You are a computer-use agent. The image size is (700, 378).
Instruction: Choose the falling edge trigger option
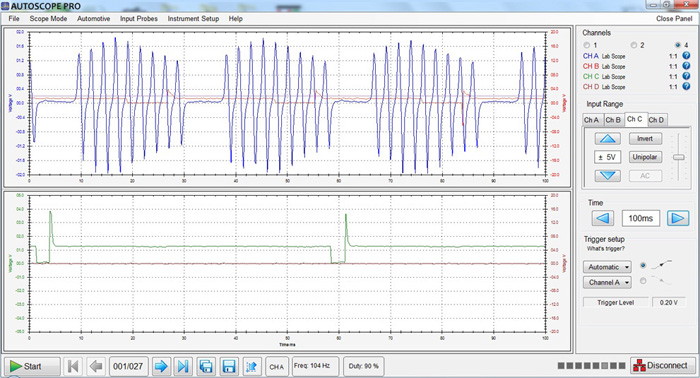[643, 281]
